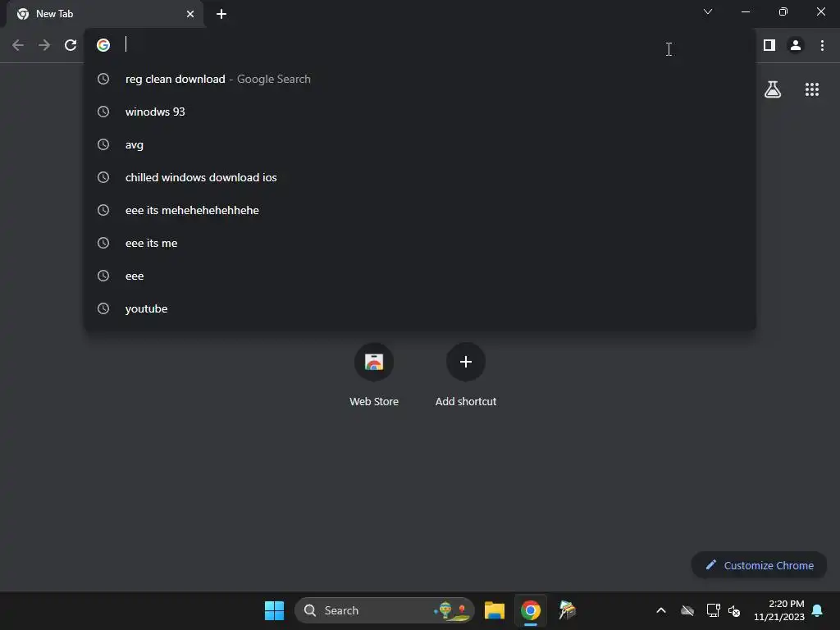The image size is (840, 630).
Task: Click the Forward navigation arrow
Action: (44, 45)
